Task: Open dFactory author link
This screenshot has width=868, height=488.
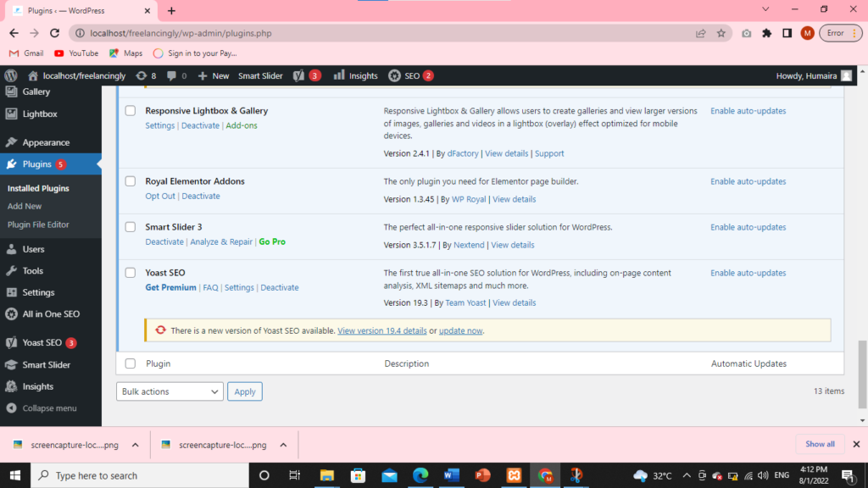Action: pyautogui.click(x=463, y=154)
